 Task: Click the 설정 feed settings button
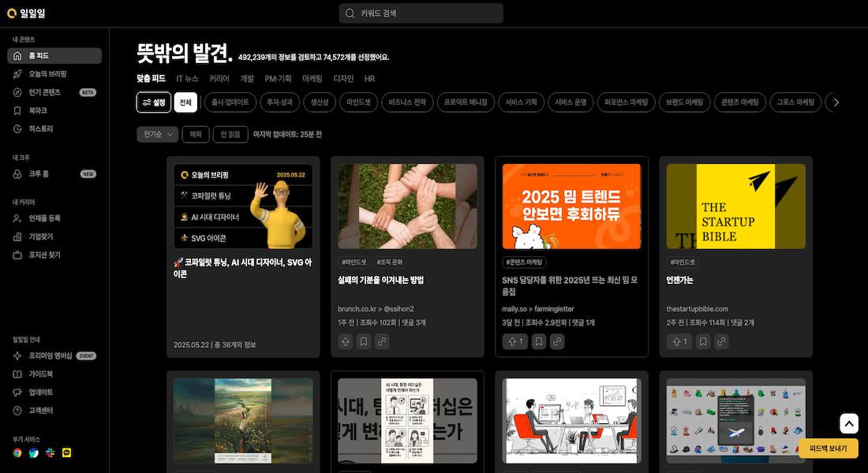coord(154,102)
